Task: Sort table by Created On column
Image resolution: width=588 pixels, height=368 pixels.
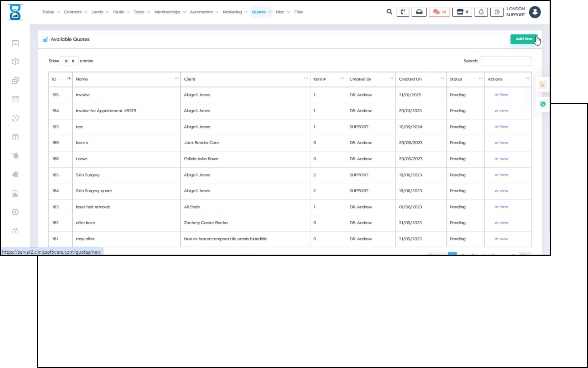Action: click(x=420, y=79)
